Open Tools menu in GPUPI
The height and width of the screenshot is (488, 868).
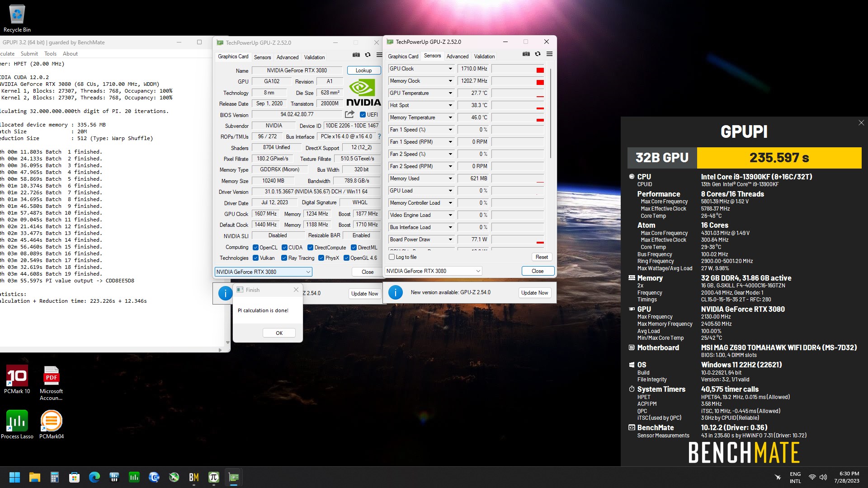coord(50,54)
